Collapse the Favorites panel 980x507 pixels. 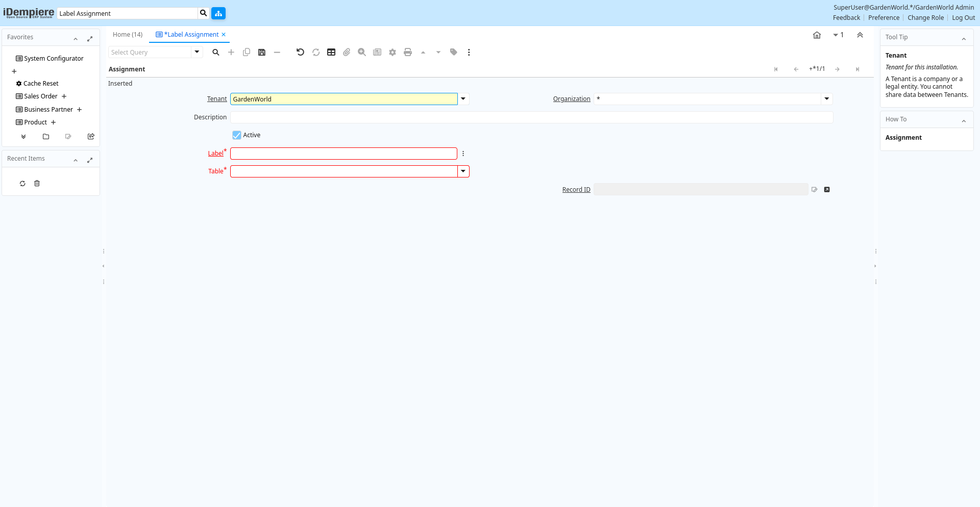click(76, 39)
